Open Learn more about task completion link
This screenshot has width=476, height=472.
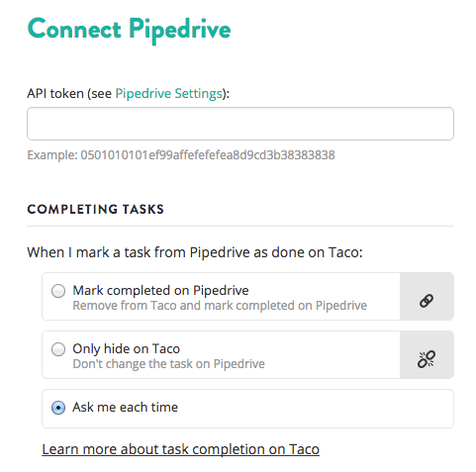[x=180, y=449]
